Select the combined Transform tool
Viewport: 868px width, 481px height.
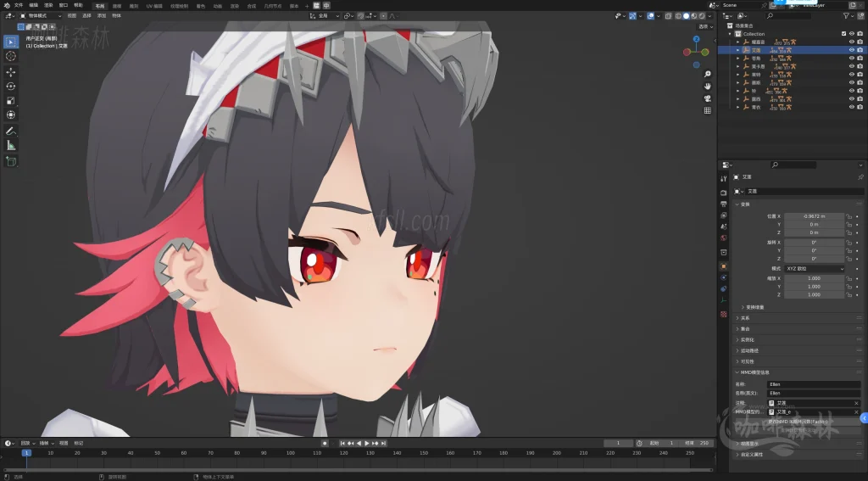coord(10,115)
